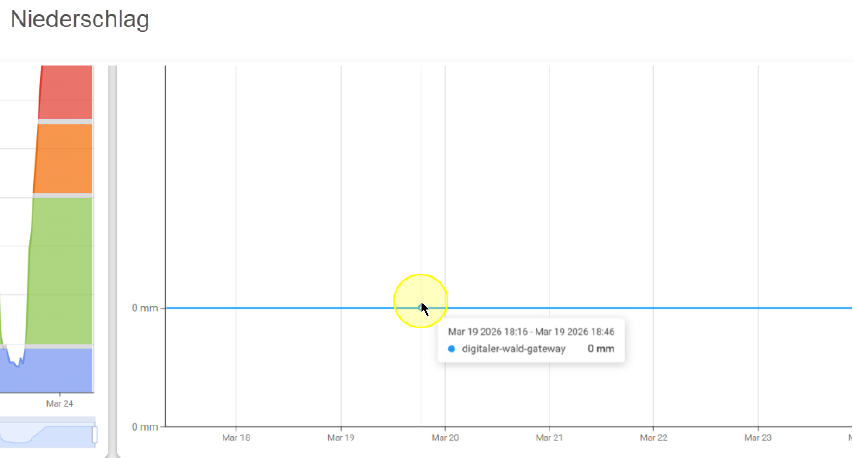The image size is (853, 458).
Task: Select the red band in the left chart
Action: pyautogui.click(x=65, y=92)
